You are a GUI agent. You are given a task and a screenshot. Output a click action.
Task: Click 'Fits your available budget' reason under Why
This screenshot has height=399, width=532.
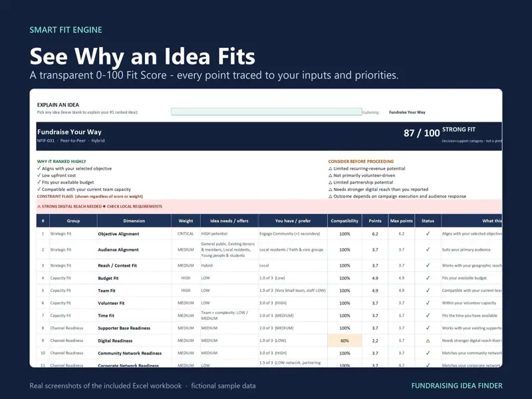(65, 182)
